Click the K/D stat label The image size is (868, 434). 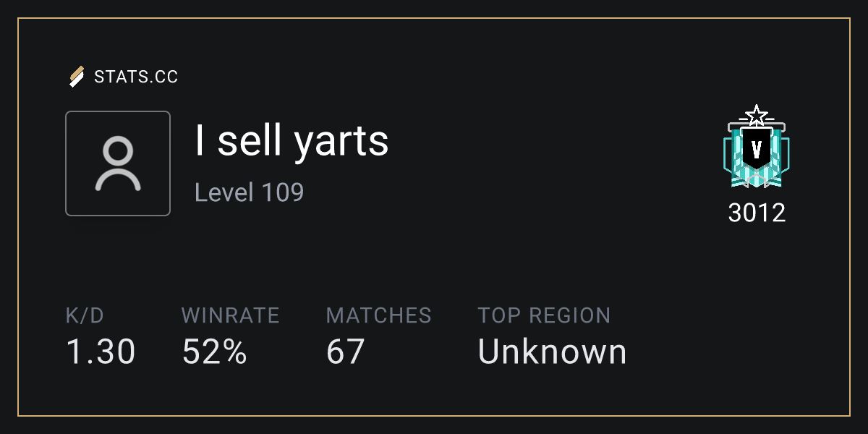click(85, 315)
